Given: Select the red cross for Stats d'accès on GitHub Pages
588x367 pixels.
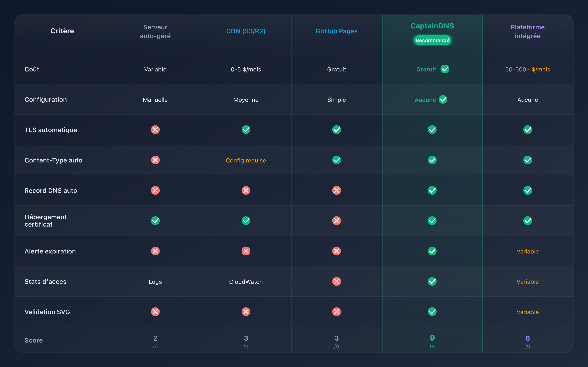Looking at the screenshot, I should [x=336, y=282].
